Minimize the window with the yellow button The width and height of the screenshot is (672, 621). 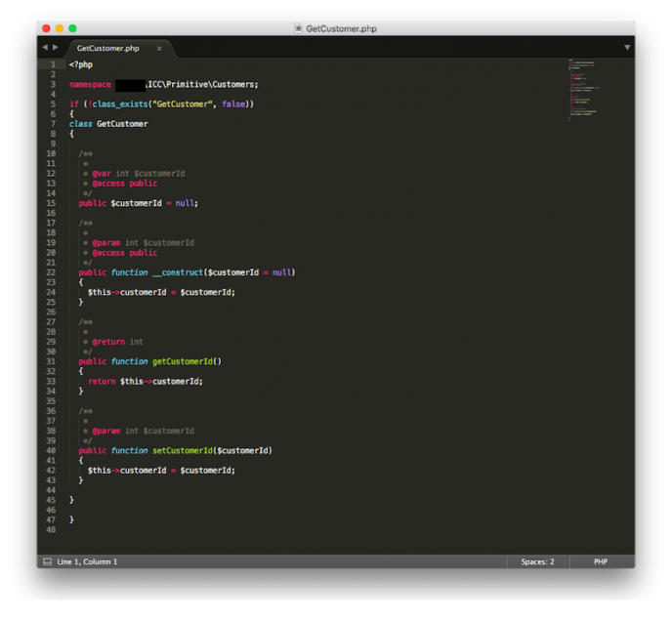click(x=60, y=28)
